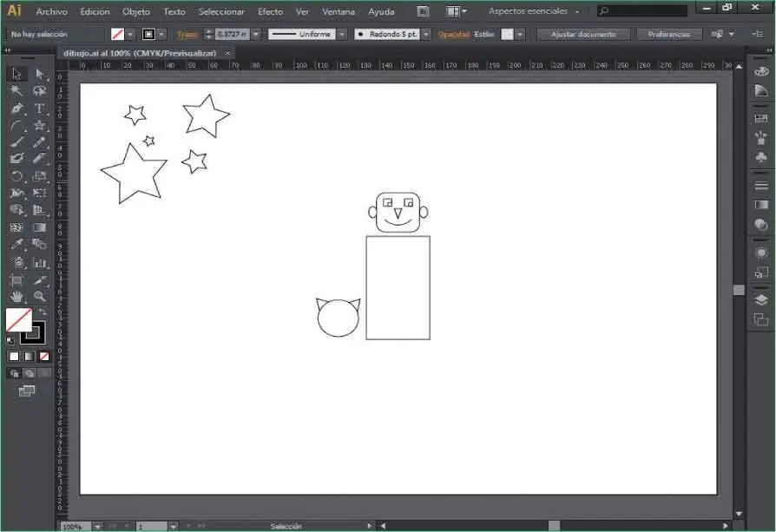Select the Paintbrush tool

[16, 142]
